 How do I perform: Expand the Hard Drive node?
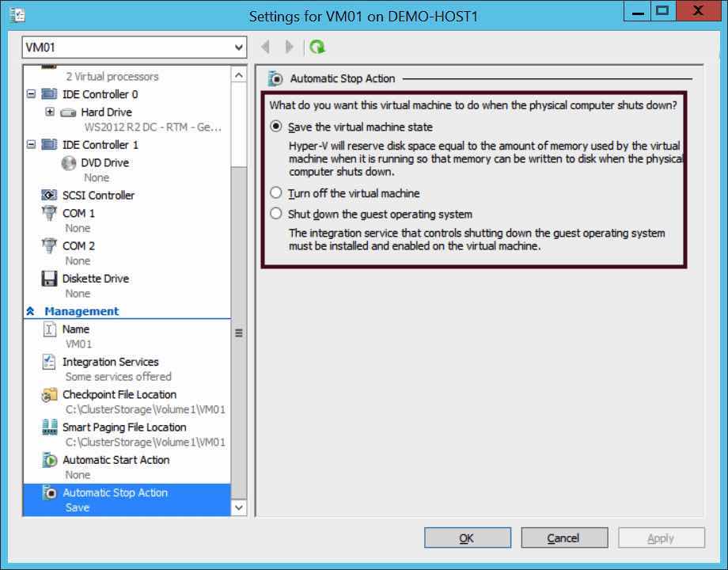50,112
